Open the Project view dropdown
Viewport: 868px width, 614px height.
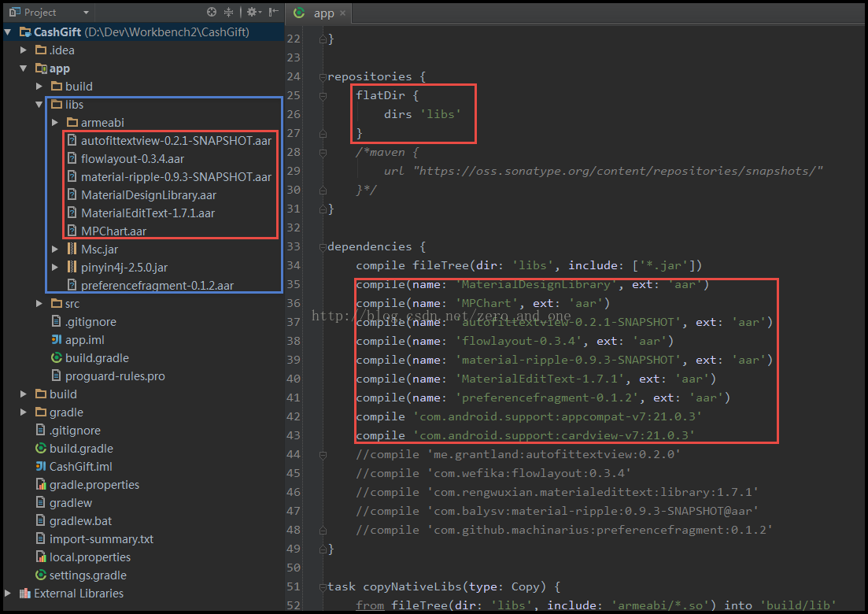(86, 12)
